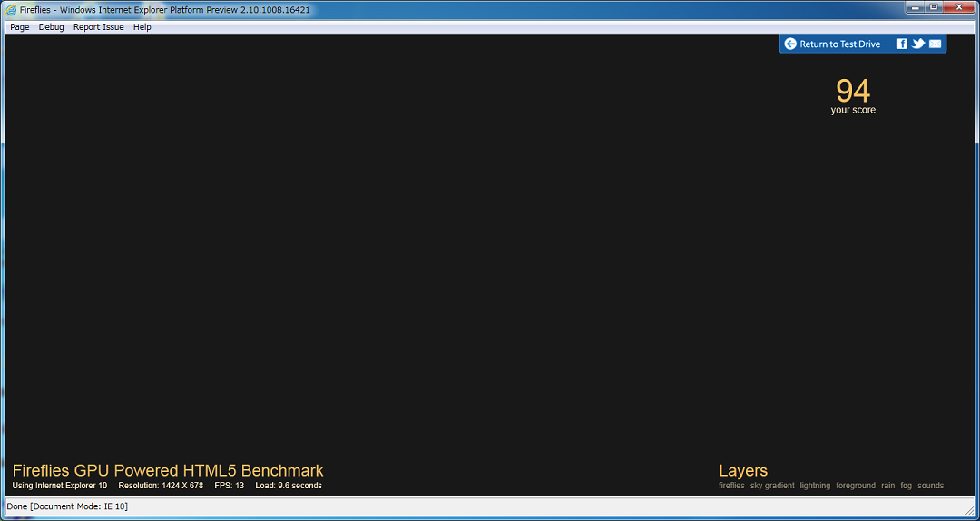Viewport: 980px width, 521px height.
Task: Toggle the sky gradient layer
Action: click(772, 486)
